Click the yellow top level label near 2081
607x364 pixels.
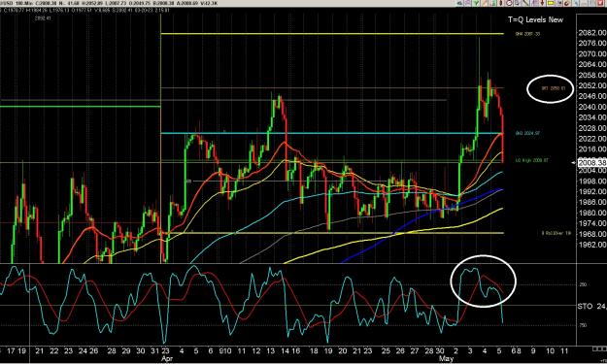pos(527,34)
